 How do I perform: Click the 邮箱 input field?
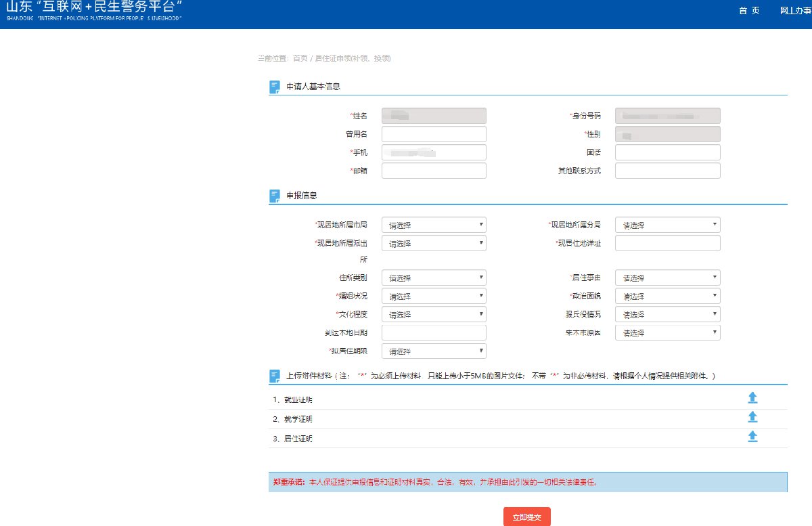(434, 171)
